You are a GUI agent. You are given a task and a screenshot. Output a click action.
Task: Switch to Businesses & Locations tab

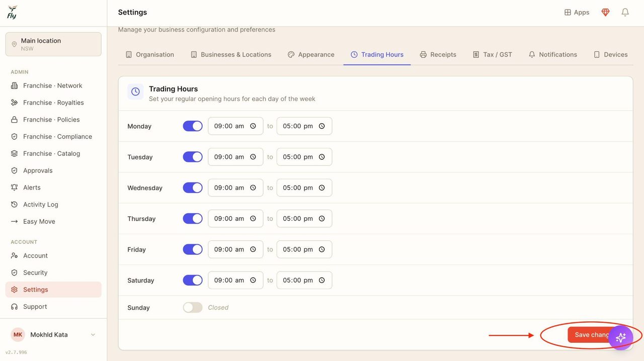tap(231, 54)
